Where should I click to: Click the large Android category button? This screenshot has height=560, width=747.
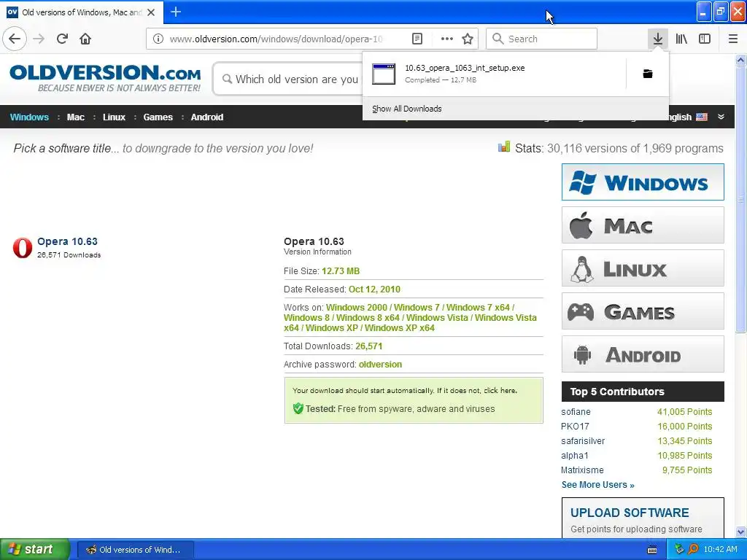click(x=643, y=354)
